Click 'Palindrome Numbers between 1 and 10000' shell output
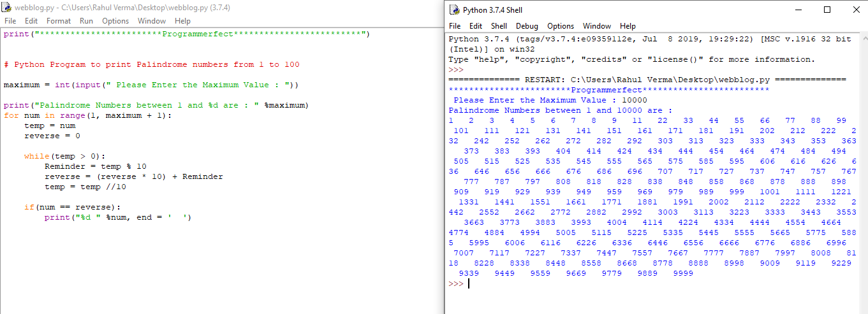The width and height of the screenshot is (868, 314). [561, 110]
